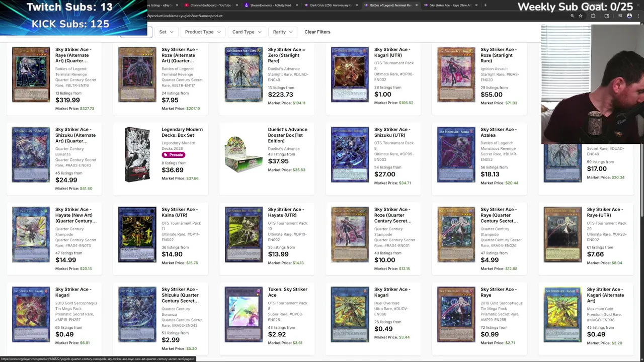This screenshot has height=362, width=644.
Task: Open Kagari (Alternate Art) Maximum Gold image
Action: (562, 315)
